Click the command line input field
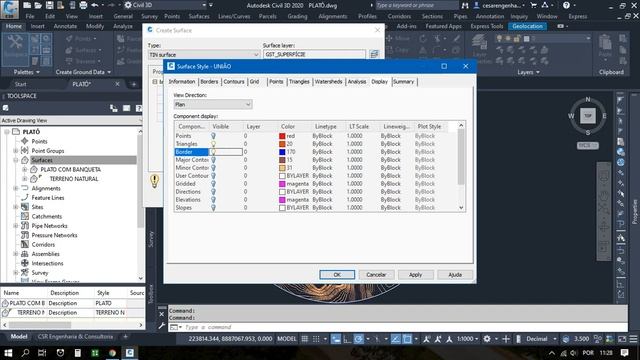Screen dimensions: 640x360 click(x=404, y=327)
